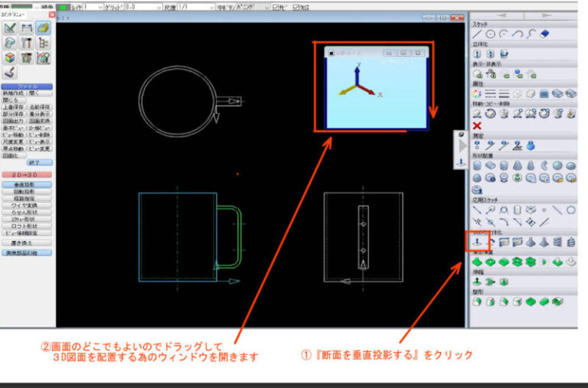Screen dimensions: 588x388
Task: Click the first icon under 立体化
Action: (x=477, y=54)
